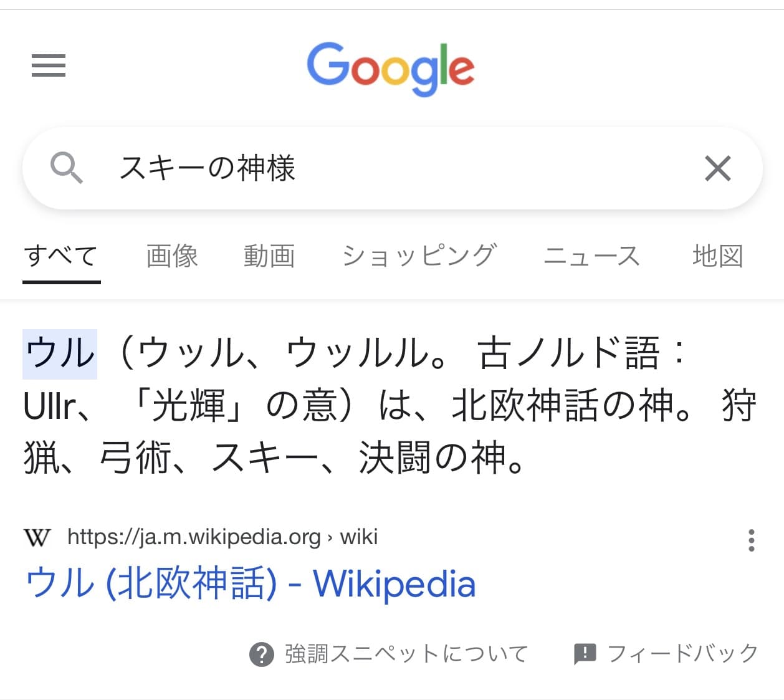784x700 pixels.
Task: Click the search magnifier icon
Action: (x=67, y=168)
